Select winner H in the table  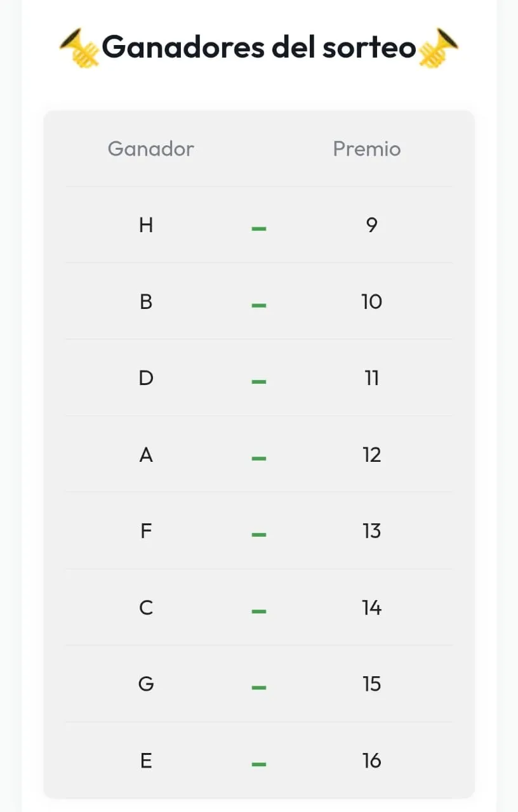[x=146, y=225]
